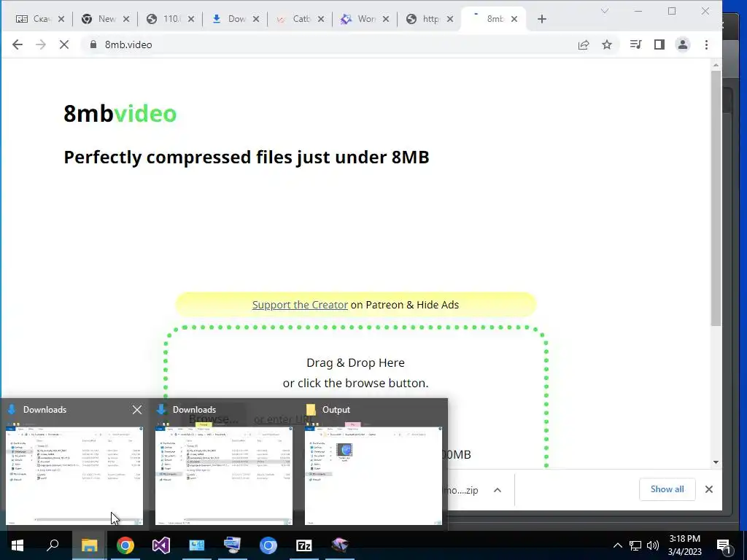Close the 8mb tab
747x560 pixels.
coord(514,19)
